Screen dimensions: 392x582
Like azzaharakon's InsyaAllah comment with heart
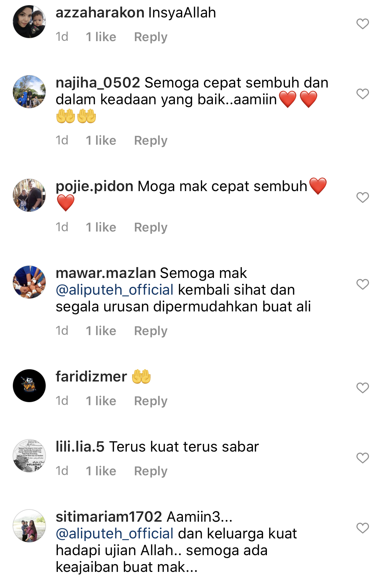pos(362,24)
